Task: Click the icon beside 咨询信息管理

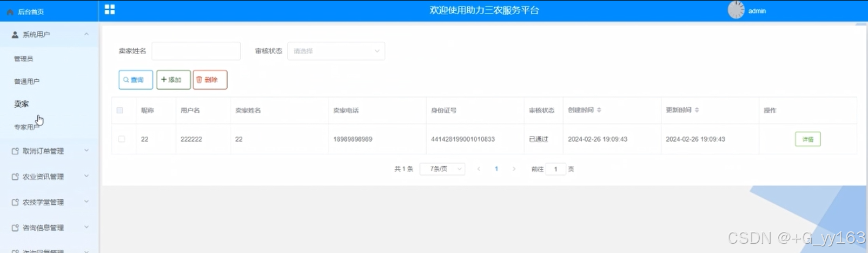Action: coord(15,228)
